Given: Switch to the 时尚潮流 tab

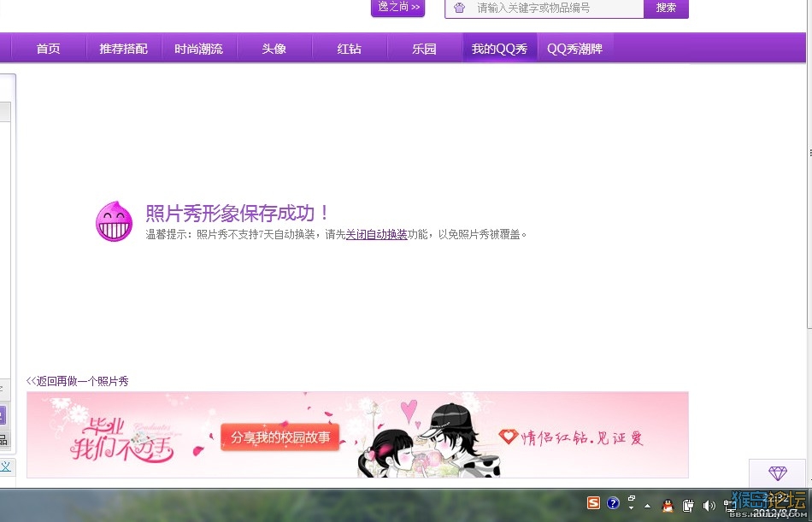Looking at the screenshot, I should 199,49.
